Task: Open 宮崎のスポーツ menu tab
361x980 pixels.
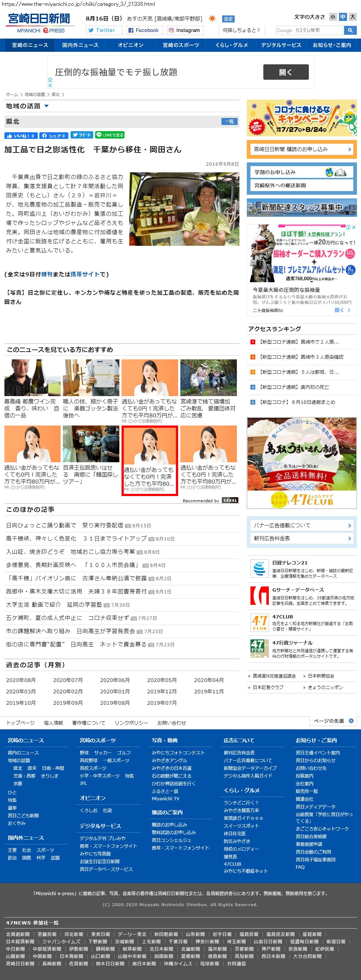Action: click(181, 45)
